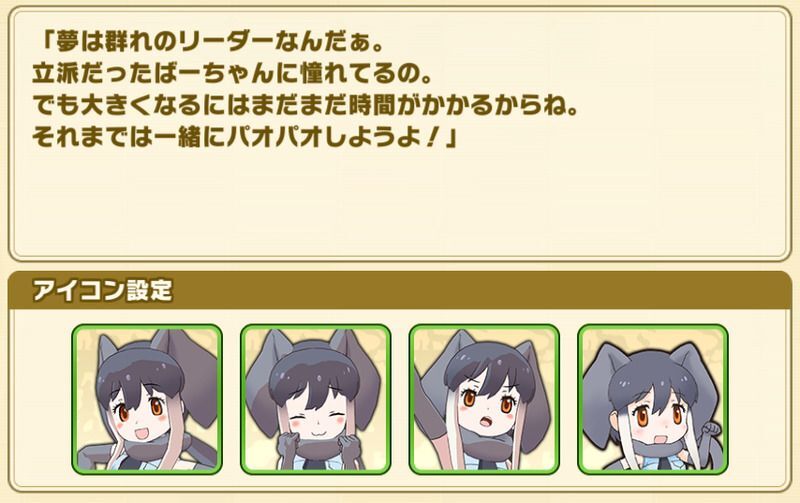The width and height of the screenshot is (800, 503).
Task: Click the word リーダー in the quote
Action: click(x=226, y=43)
